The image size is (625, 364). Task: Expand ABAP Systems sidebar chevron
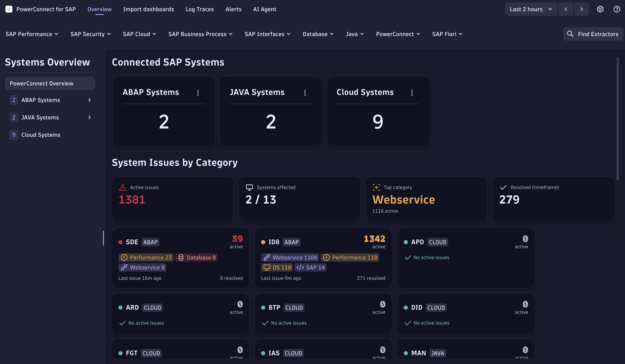(89, 100)
